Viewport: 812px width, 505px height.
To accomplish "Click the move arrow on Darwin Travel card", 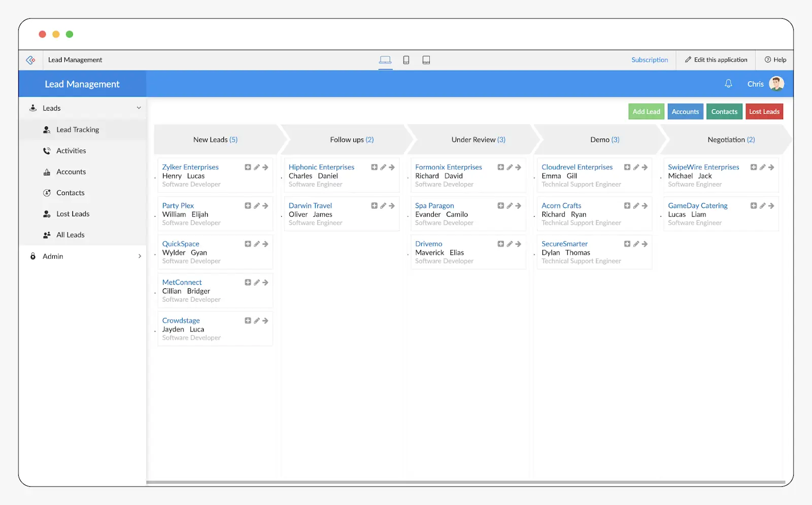I will (x=391, y=205).
